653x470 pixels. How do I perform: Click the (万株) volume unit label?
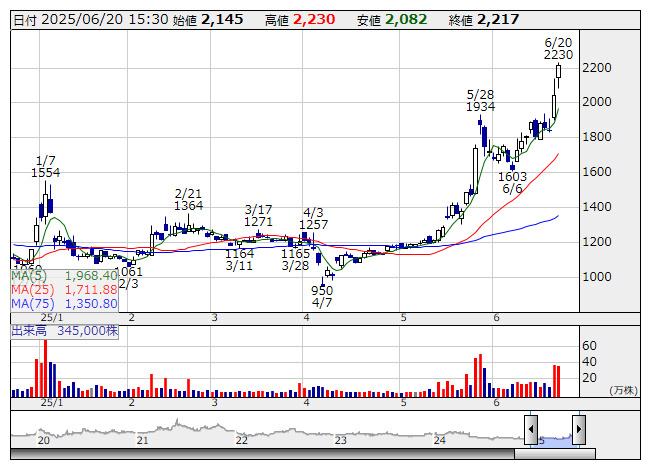pyautogui.click(x=623, y=390)
